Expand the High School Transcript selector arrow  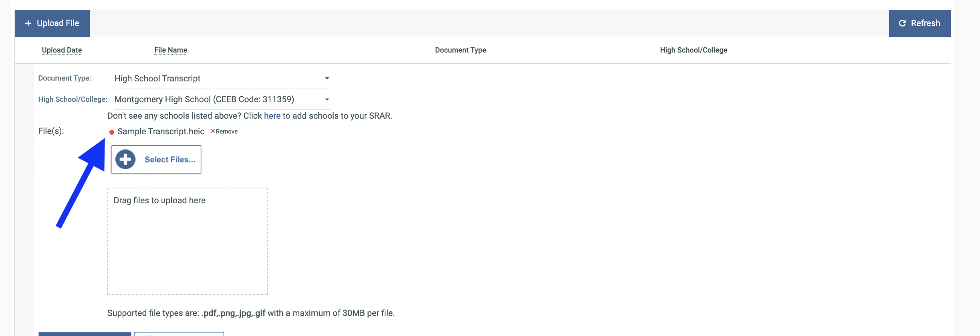coord(327,79)
